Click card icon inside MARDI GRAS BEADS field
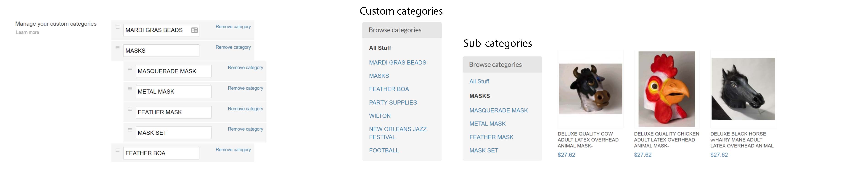The image size is (868, 183). [x=194, y=30]
